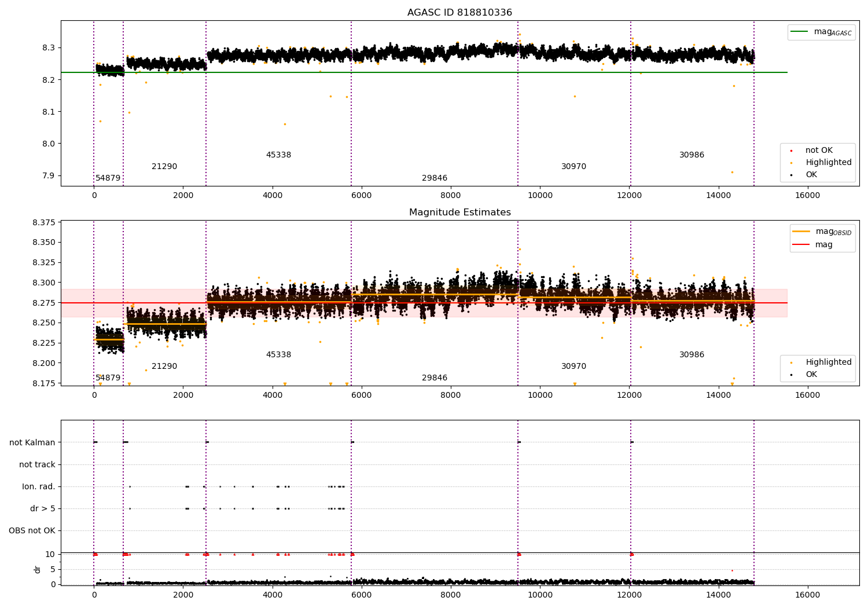Click OBSID label 30986 in the Magnitude Estimates plot
The height and width of the screenshot is (608, 868).
click(692, 355)
